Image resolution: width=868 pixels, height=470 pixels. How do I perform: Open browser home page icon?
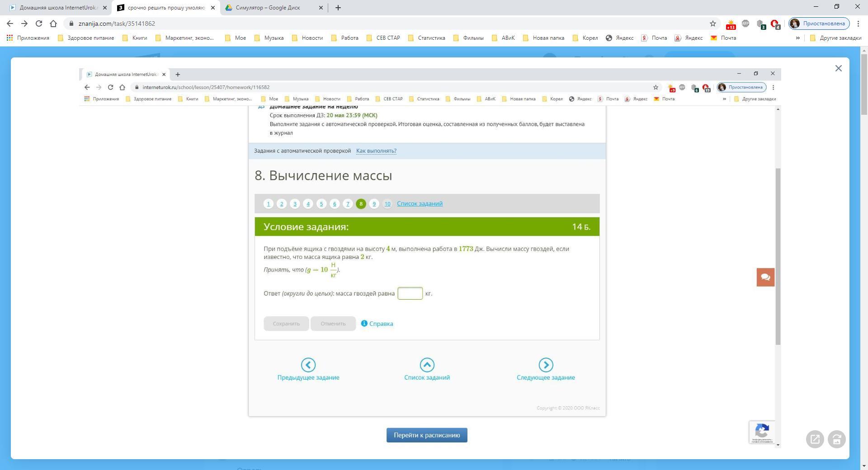pyautogui.click(x=53, y=23)
